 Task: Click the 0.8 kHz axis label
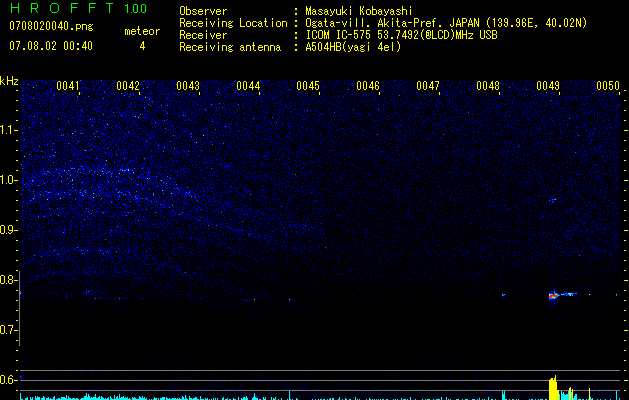8,280
